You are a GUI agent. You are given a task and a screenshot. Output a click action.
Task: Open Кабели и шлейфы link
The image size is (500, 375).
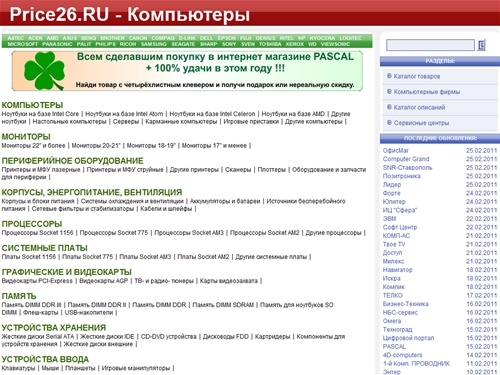tap(166, 209)
